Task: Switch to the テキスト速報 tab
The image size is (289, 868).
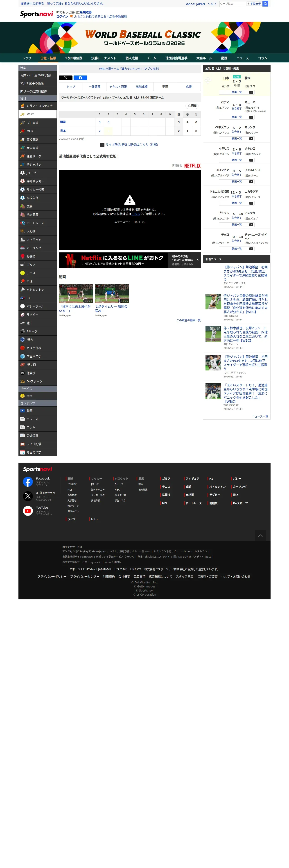Action: tap(118, 87)
